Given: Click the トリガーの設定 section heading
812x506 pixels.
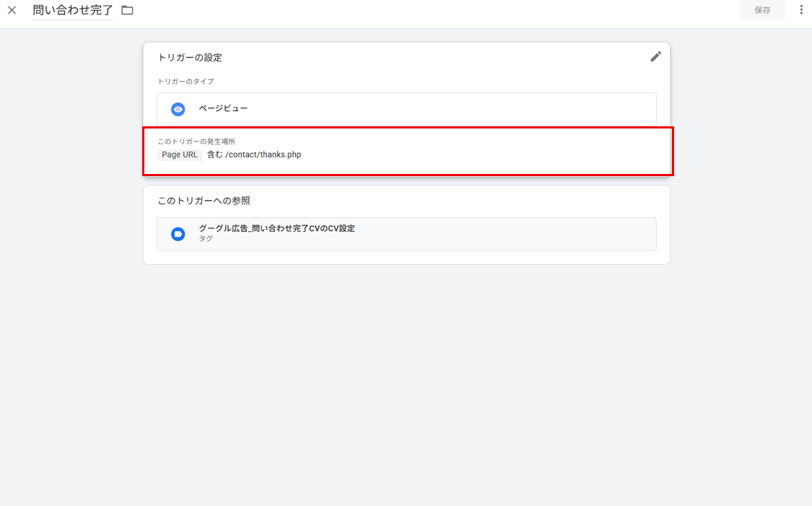Looking at the screenshot, I should [190, 58].
